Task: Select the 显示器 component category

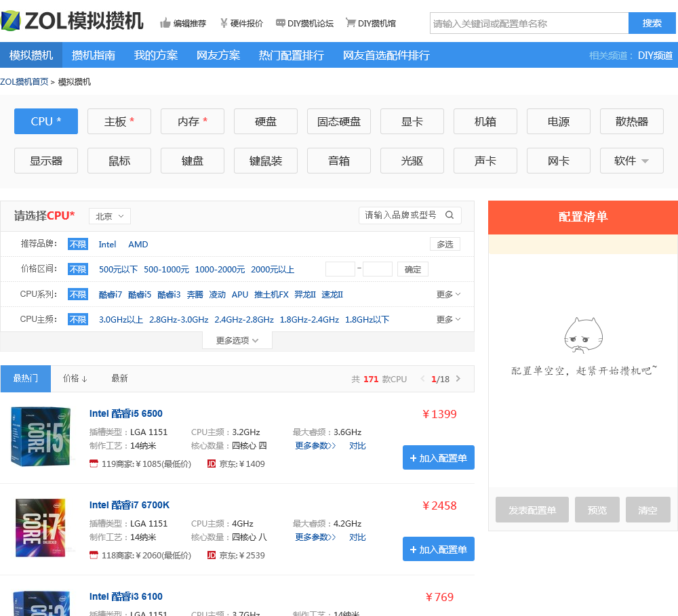Action: tap(46, 161)
